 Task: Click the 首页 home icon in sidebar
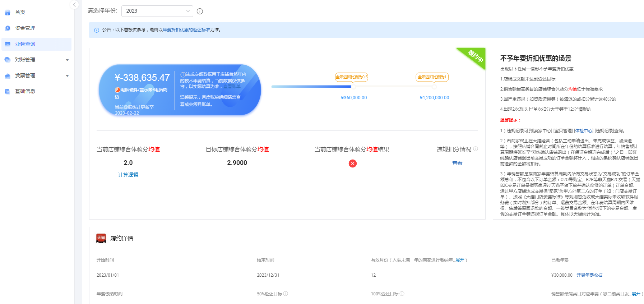click(8, 13)
